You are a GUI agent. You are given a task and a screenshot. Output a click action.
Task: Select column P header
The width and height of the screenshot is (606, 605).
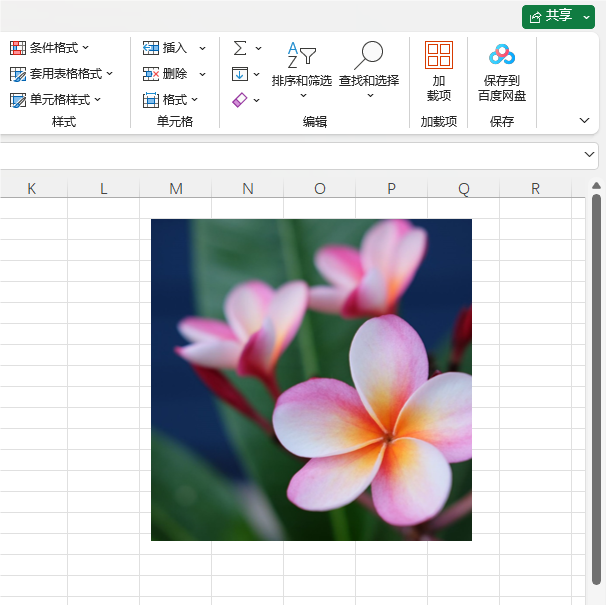tap(391, 189)
